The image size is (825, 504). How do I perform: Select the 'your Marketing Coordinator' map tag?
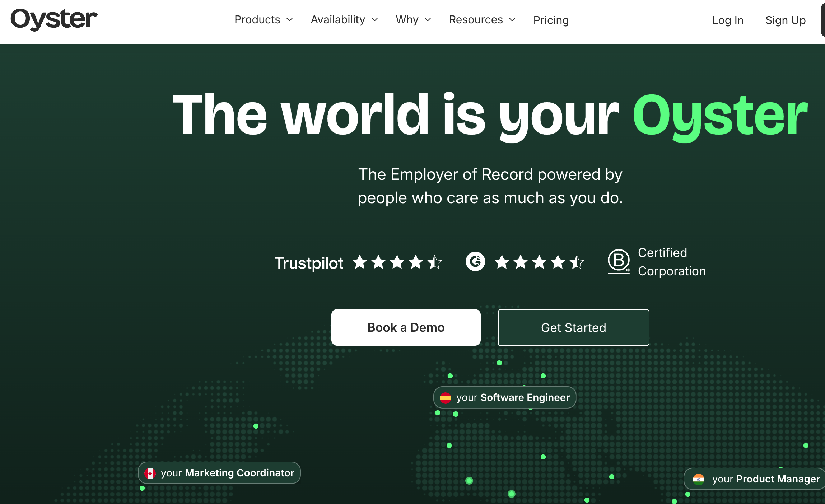[x=219, y=473]
